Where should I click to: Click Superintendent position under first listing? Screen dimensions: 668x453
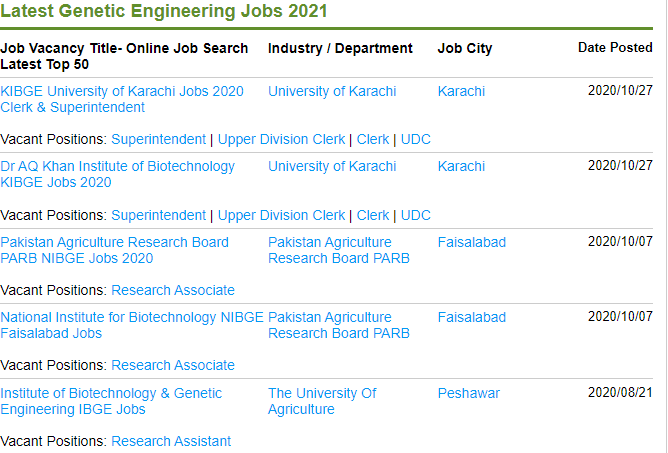158,139
